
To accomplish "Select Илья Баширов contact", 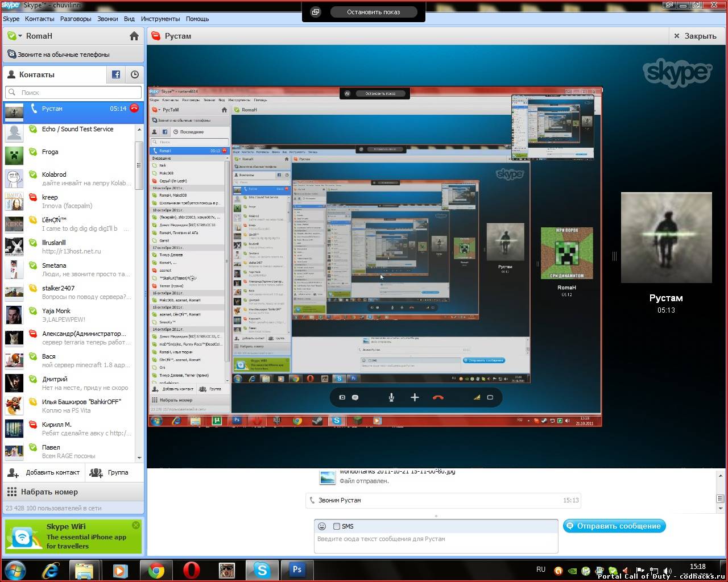I will point(69,406).
